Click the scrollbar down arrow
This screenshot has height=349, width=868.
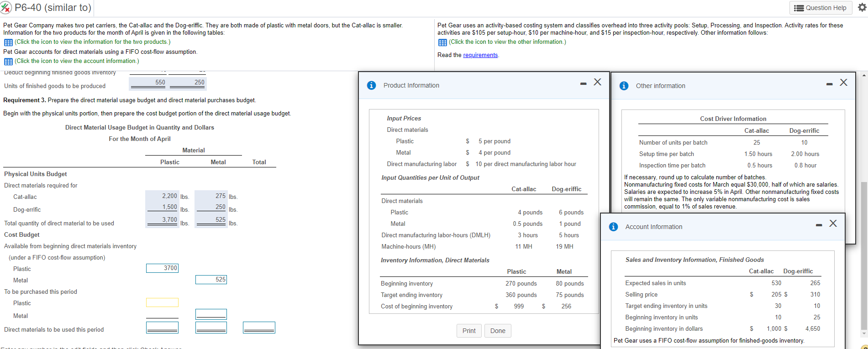(x=863, y=333)
